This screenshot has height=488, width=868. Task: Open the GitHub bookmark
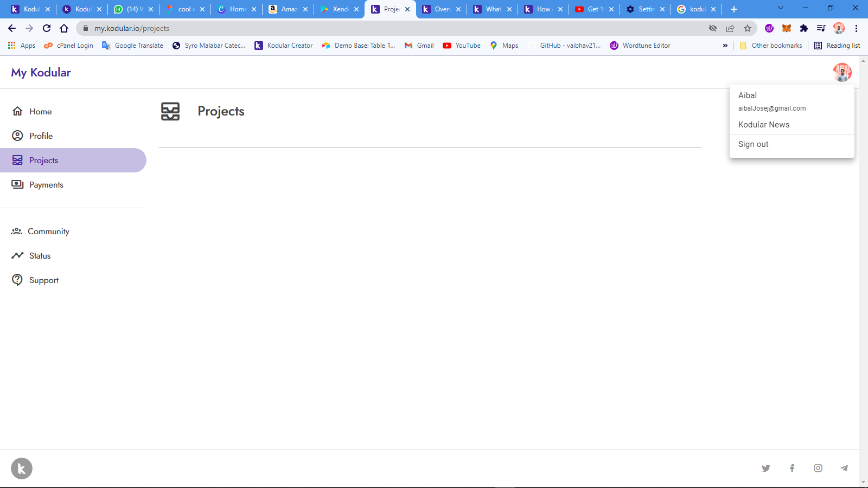coord(564,46)
